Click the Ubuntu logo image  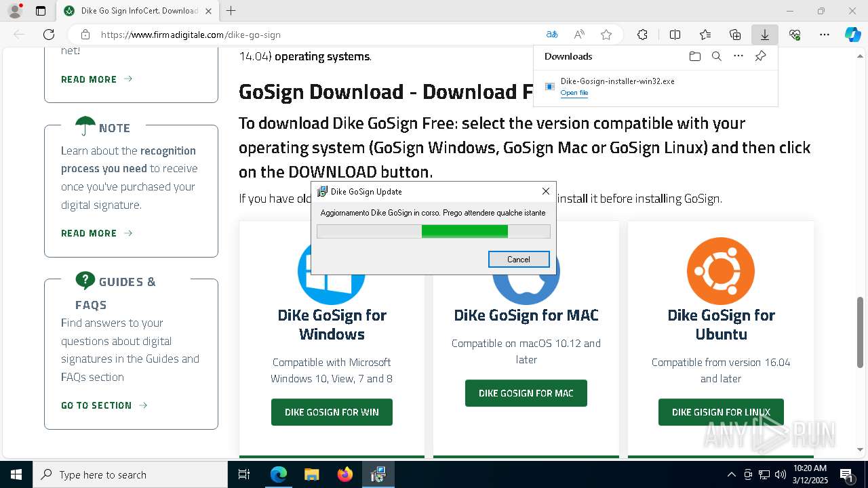[721, 271]
